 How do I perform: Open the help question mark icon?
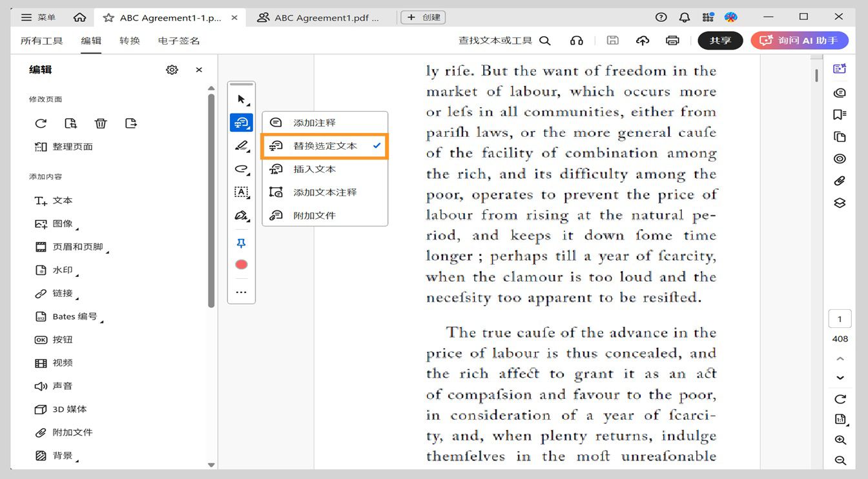click(x=661, y=17)
